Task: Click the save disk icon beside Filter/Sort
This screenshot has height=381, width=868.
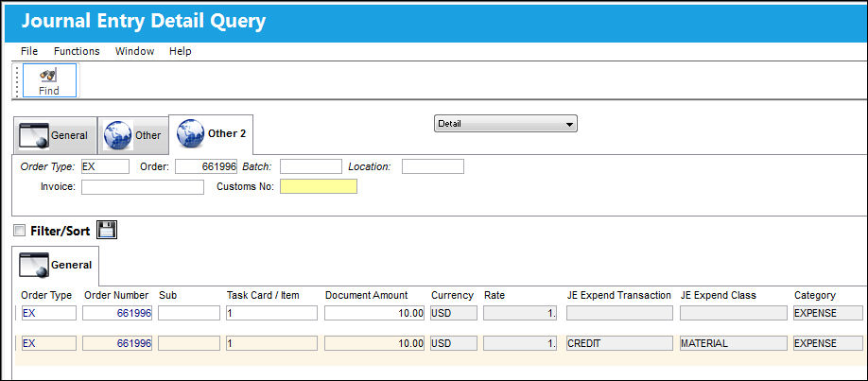Action: coord(107,230)
